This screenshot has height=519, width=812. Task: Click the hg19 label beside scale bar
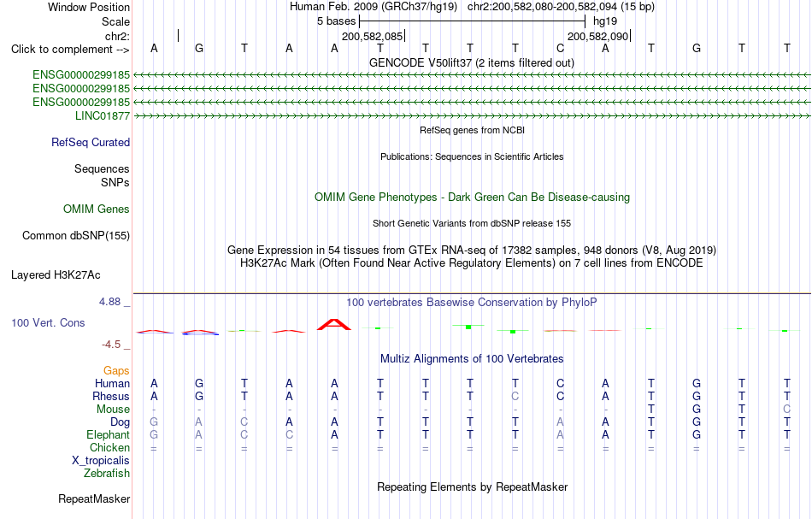(x=605, y=21)
